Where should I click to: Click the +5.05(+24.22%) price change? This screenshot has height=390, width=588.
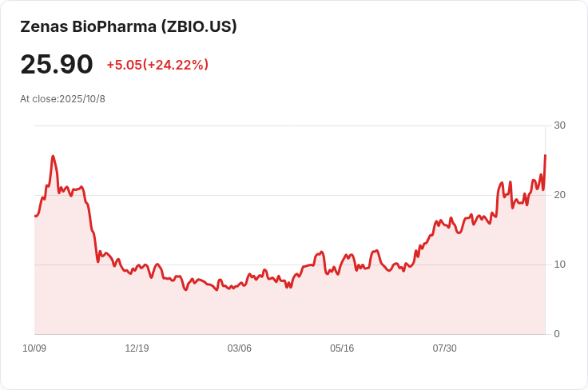(157, 65)
